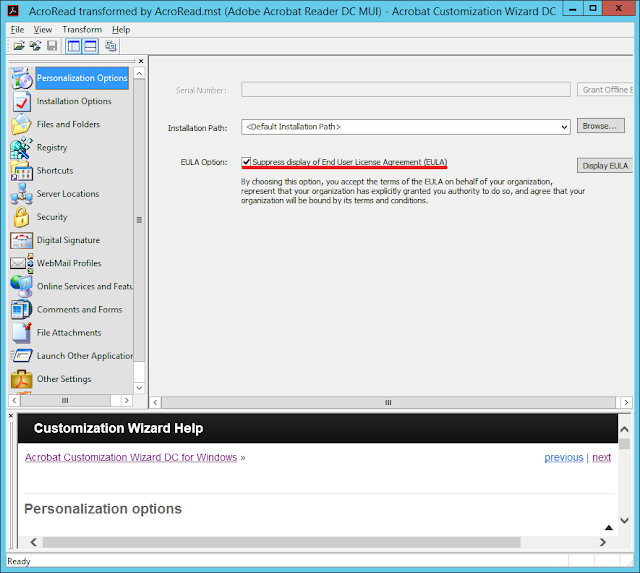Click the Personalization options help heading
This screenshot has width=640, height=573.
click(103, 509)
